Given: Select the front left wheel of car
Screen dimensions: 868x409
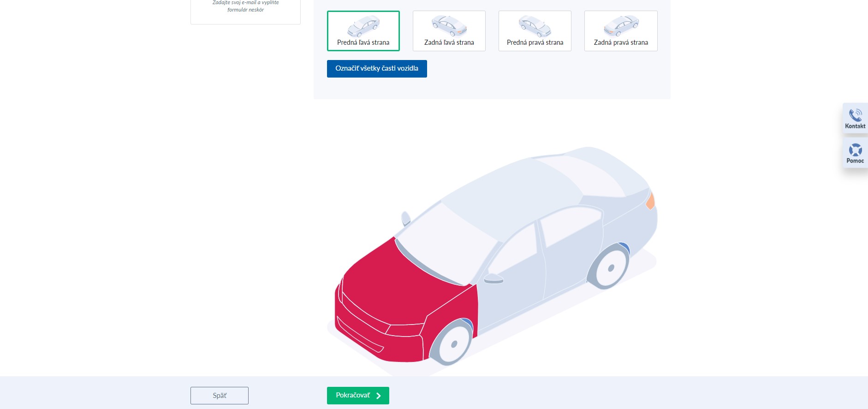Looking at the screenshot, I should (x=453, y=344).
